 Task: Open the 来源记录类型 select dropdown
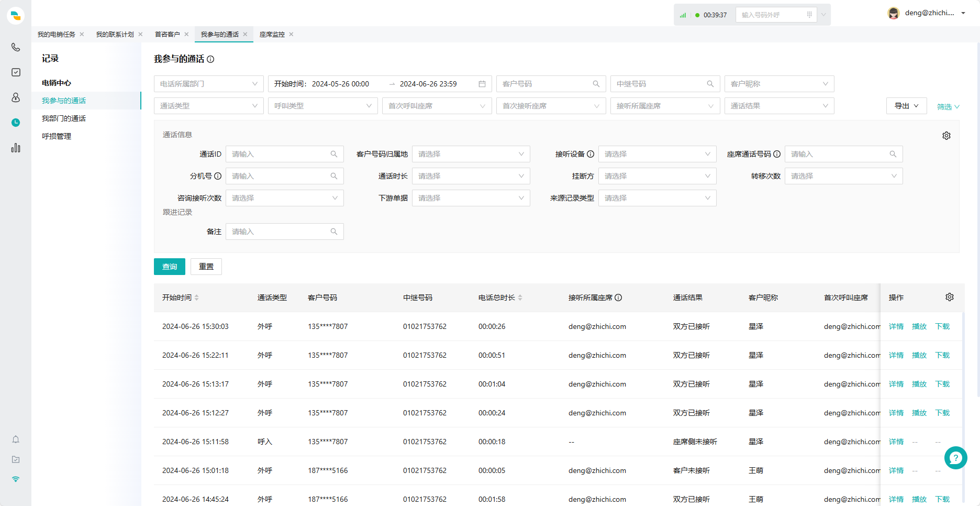[x=658, y=198]
